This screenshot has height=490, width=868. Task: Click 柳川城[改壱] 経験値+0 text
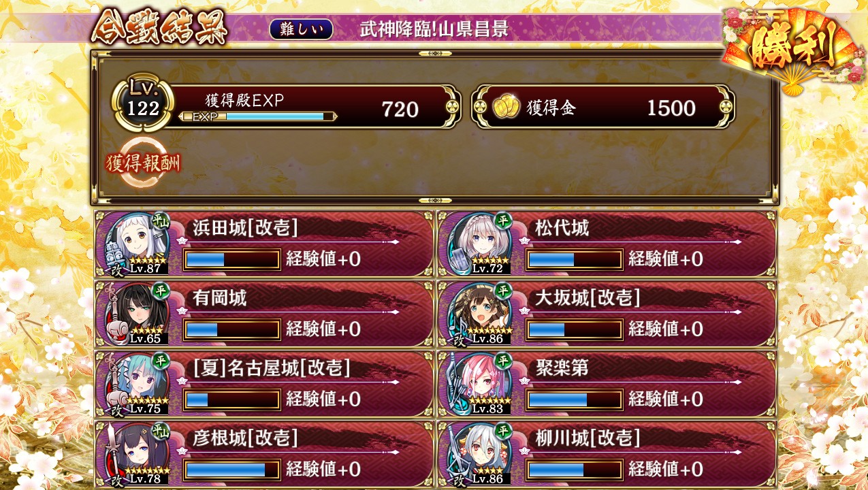pos(665,469)
